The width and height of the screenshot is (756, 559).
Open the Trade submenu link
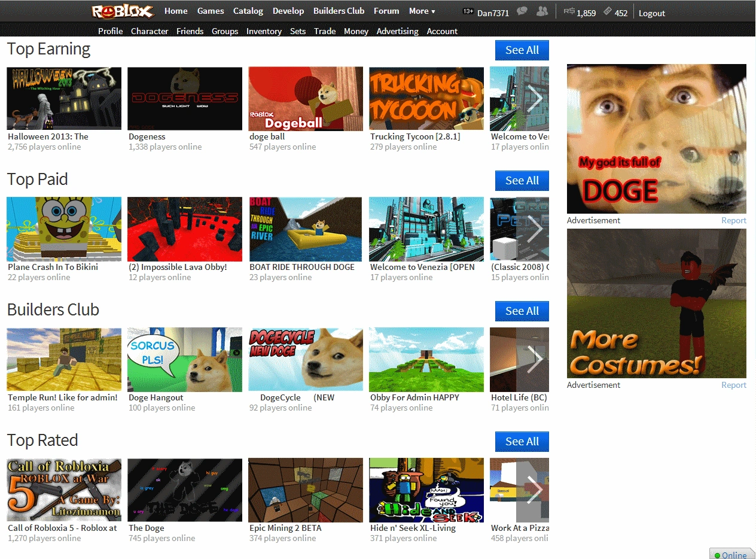(x=325, y=31)
